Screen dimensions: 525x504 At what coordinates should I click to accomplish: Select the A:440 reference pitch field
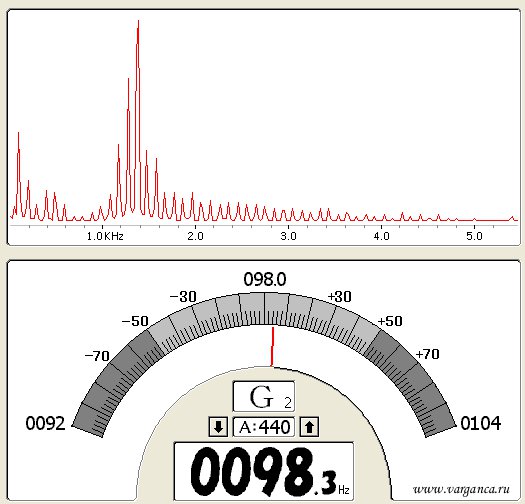[264, 427]
